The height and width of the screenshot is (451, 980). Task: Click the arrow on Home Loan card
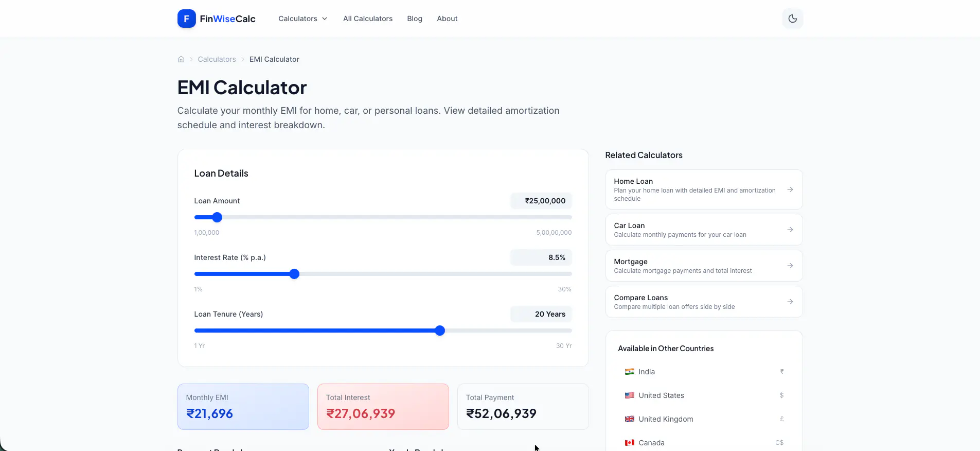(790, 189)
